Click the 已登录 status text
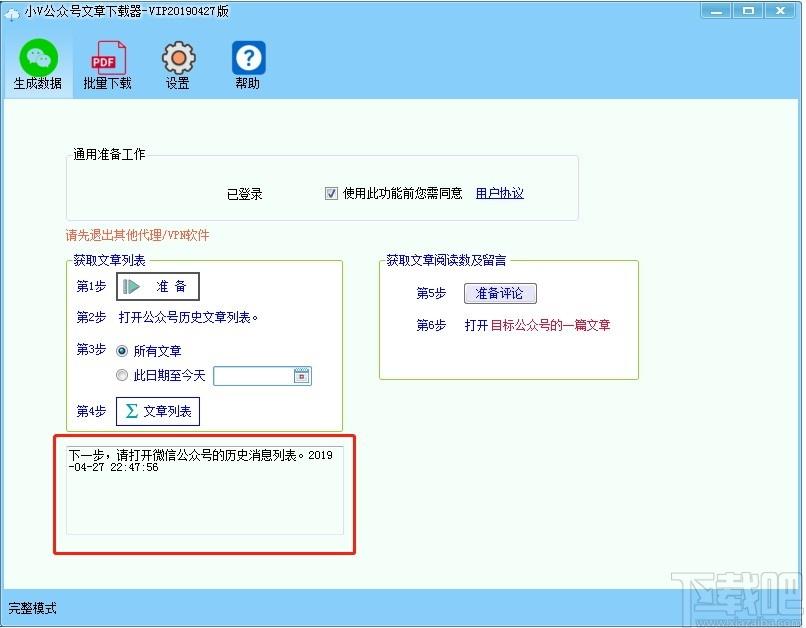This screenshot has height=628, width=806. [245, 194]
